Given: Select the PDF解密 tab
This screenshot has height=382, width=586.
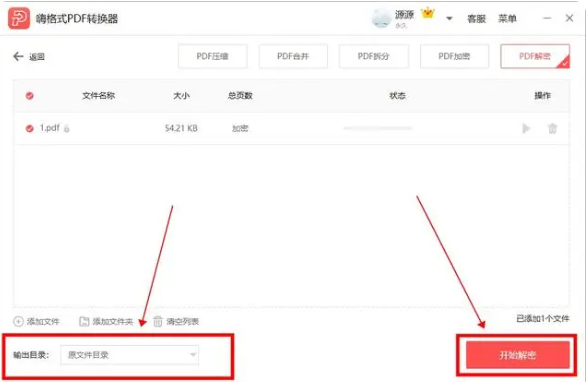Looking at the screenshot, I should [535, 56].
